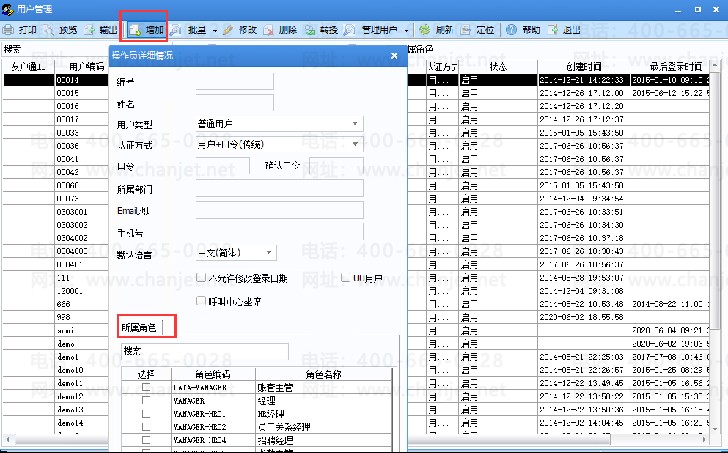Viewport: 728px width, 453px height.
Task: Open the 用户类型 combo box
Action: click(x=279, y=124)
